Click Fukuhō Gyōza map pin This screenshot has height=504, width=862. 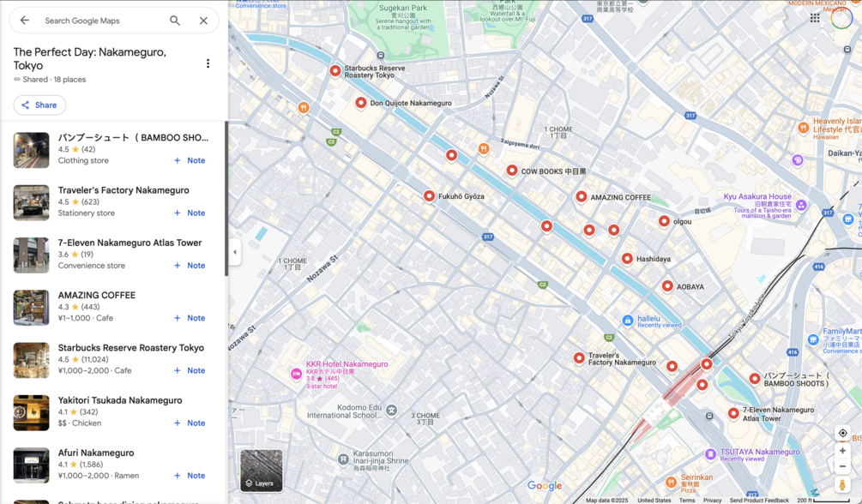click(x=430, y=195)
